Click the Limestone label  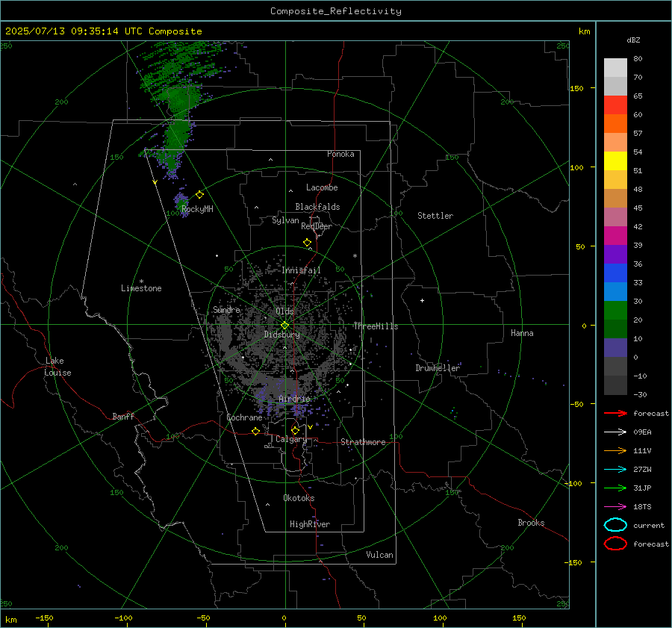pyautogui.click(x=141, y=288)
